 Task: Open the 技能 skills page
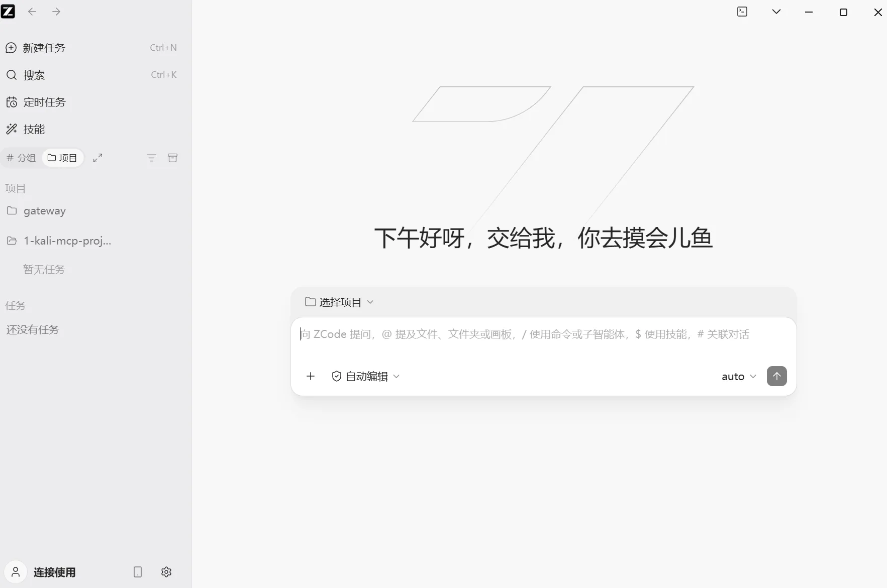pos(91,129)
